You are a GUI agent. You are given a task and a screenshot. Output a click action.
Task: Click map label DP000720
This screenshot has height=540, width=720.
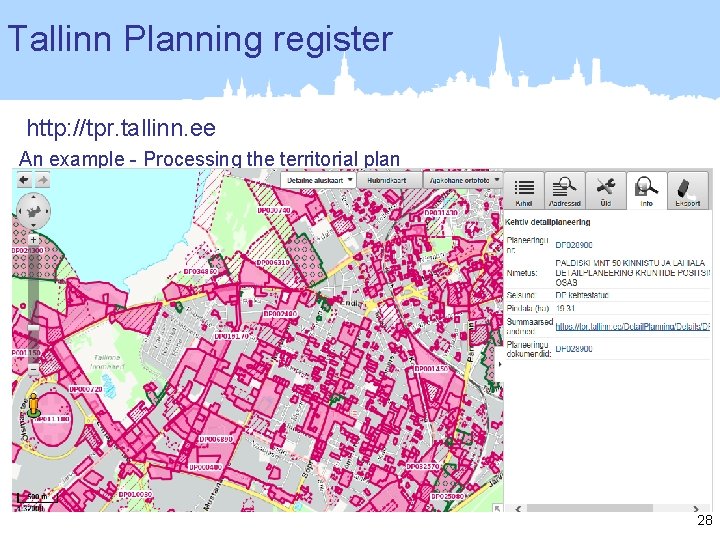click(x=85, y=389)
